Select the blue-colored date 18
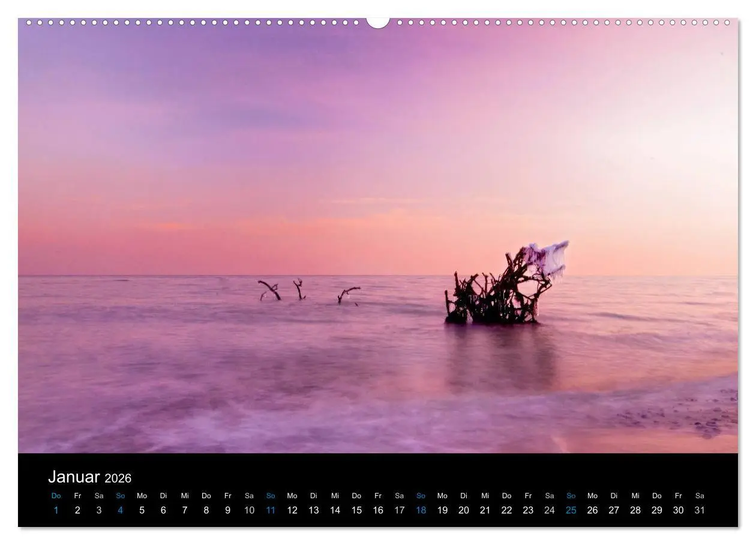 (420, 510)
